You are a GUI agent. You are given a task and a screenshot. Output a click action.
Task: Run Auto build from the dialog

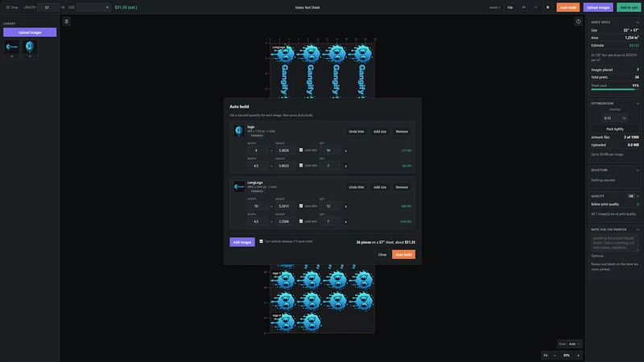coord(403,254)
